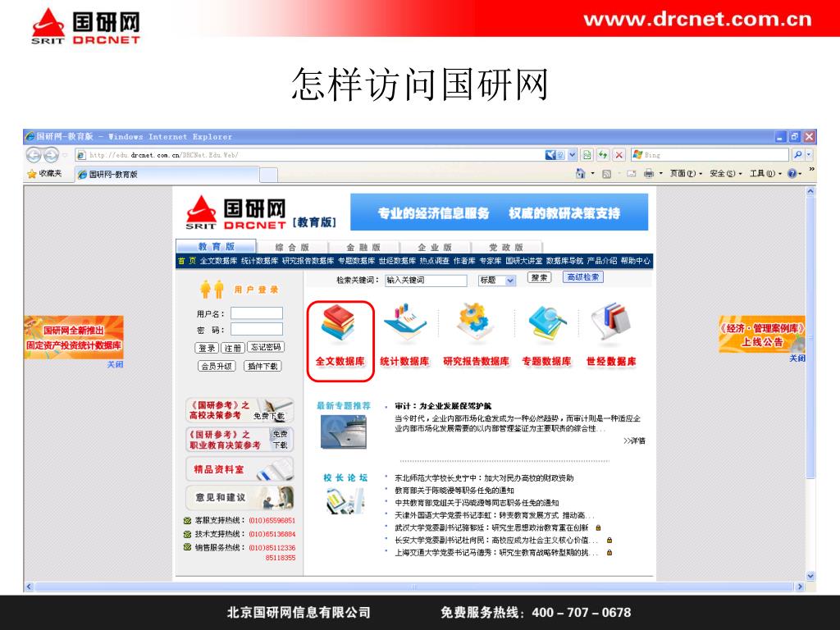This screenshot has height=630, width=840.
Task: Open the 世经数据库 books icon
Action: pos(610,322)
